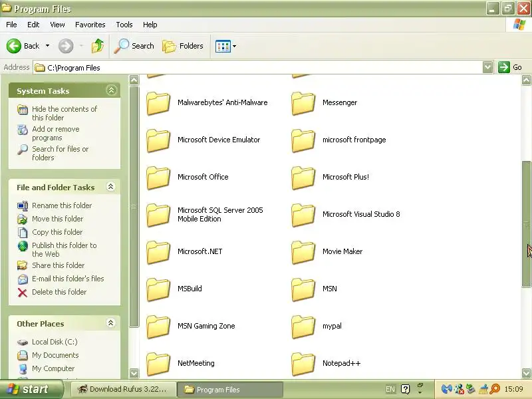The width and height of the screenshot is (532, 399).
Task: Switch to Download Rufus 3.22 taskbar window
Action: 124,389
